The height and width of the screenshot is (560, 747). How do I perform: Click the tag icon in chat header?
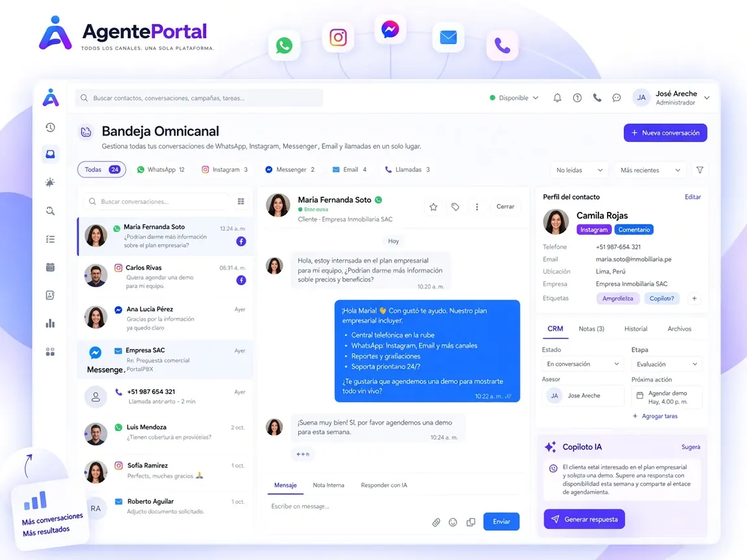tap(455, 207)
